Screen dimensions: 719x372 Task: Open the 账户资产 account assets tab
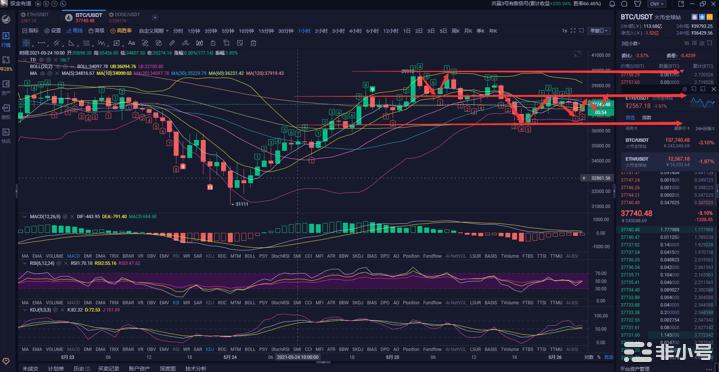click(x=138, y=368)
